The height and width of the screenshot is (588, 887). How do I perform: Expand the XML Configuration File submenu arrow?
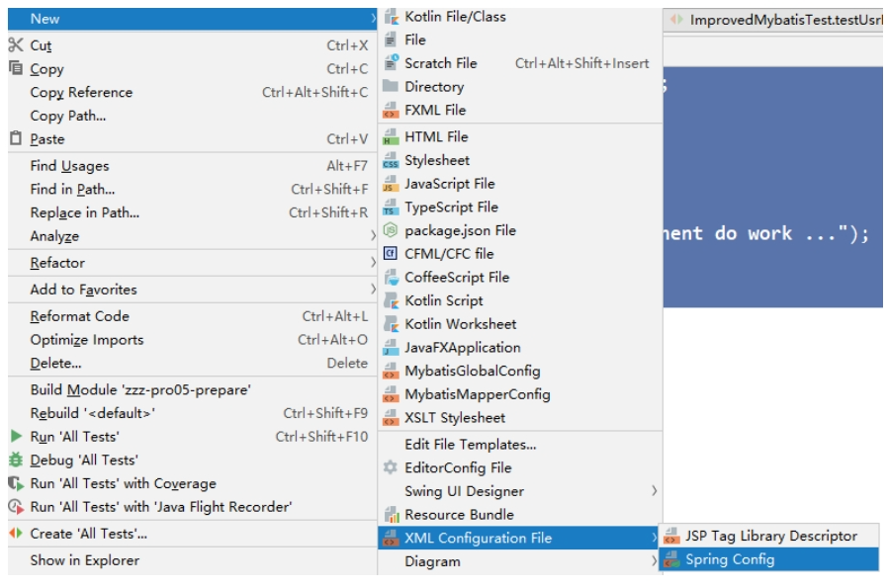pos(654,538)
